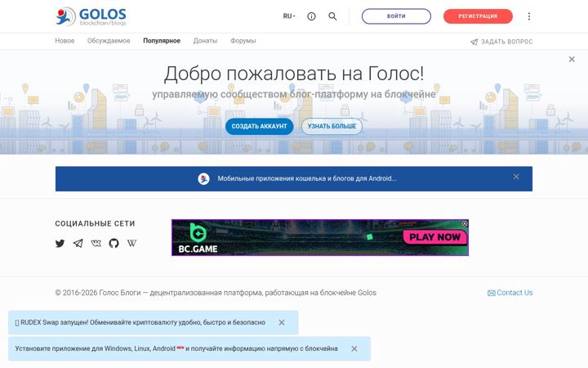Click the Создать аккаунт button
Screen dimensions: 588x368
point(259,127)
